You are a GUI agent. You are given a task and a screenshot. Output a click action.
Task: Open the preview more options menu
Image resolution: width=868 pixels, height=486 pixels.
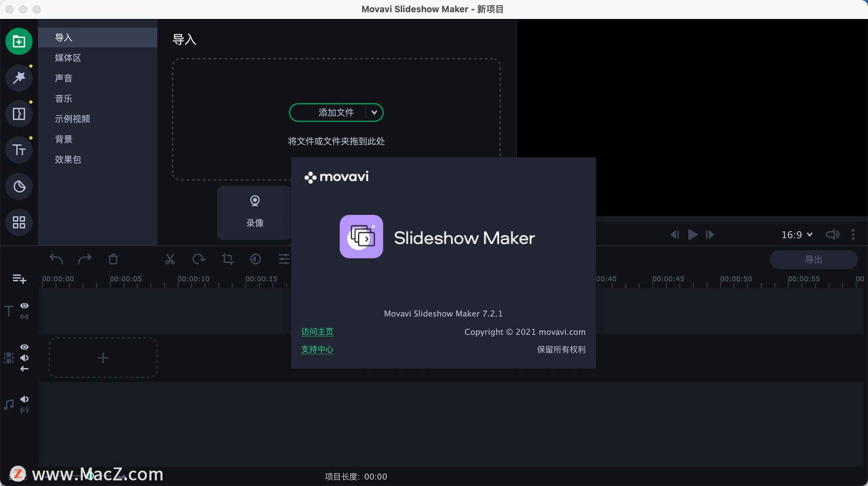pyautogui.click(x=853, y=234)
